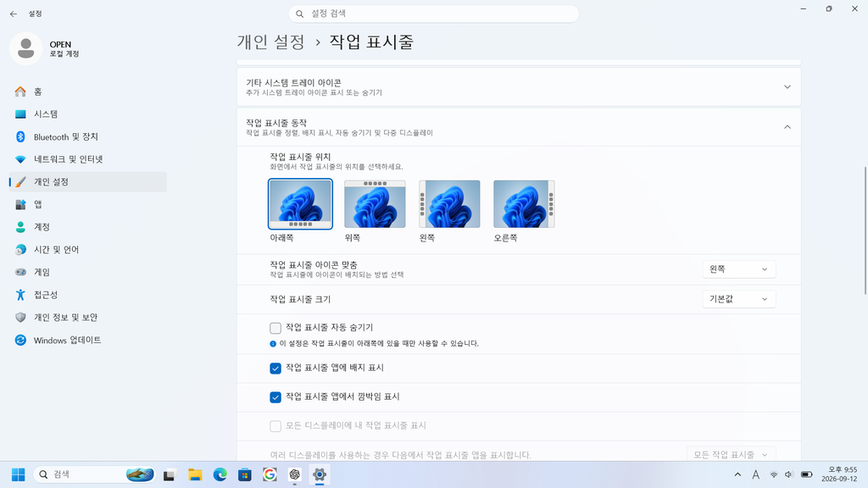Open the Windows Start menu

pyautogui.click(x=19, y=474)
